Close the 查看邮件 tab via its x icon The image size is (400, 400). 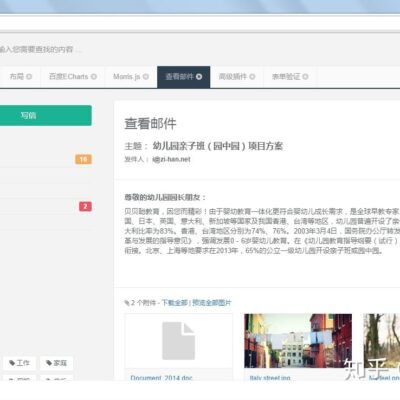(199, 77)
